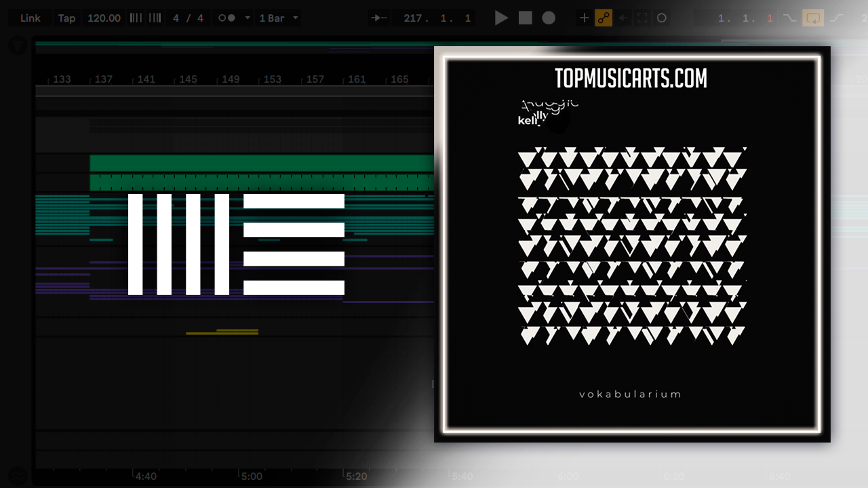Click the Tap tempo button

(x=66, y=18)
